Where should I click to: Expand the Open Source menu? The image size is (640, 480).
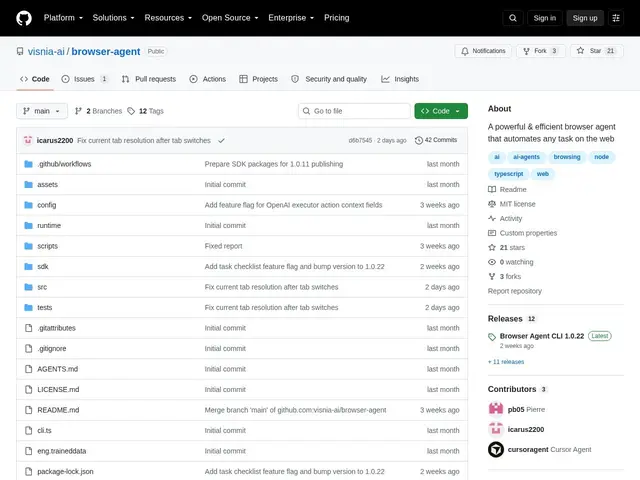[230, 18]
